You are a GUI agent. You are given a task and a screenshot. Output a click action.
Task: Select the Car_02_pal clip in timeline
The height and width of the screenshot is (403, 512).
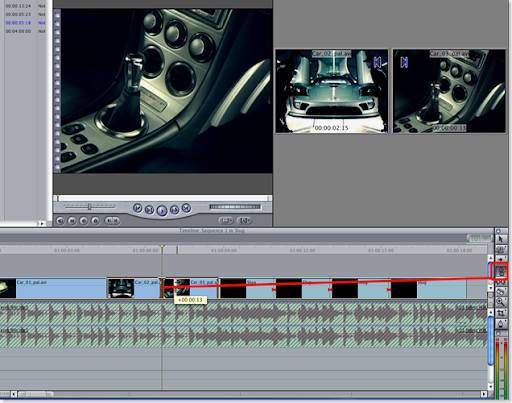tap(134, 288)
